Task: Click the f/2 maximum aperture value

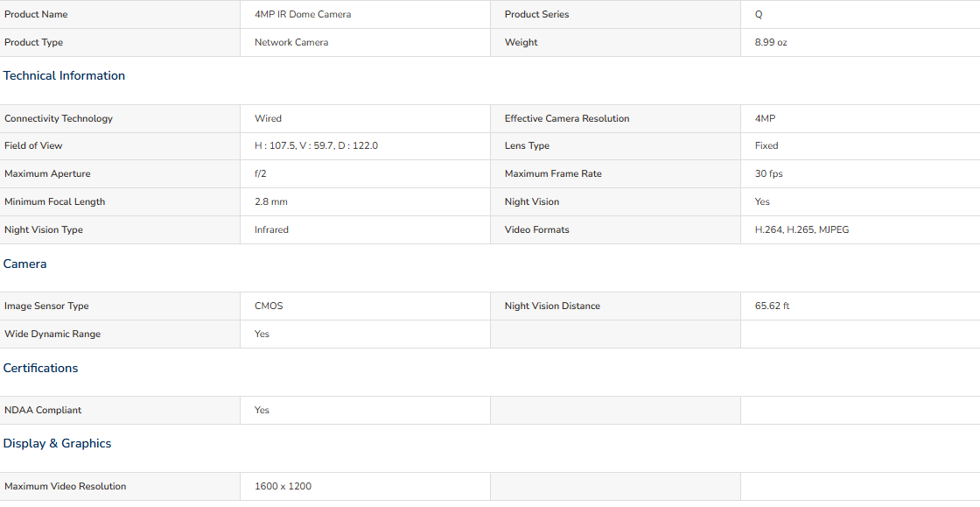Action: [260, 173]
